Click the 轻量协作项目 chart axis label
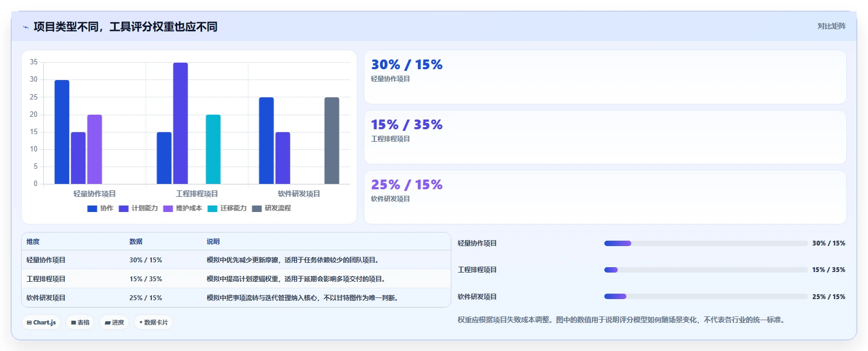Viewport: 868px width, 351px height. [x=95, y=194]
